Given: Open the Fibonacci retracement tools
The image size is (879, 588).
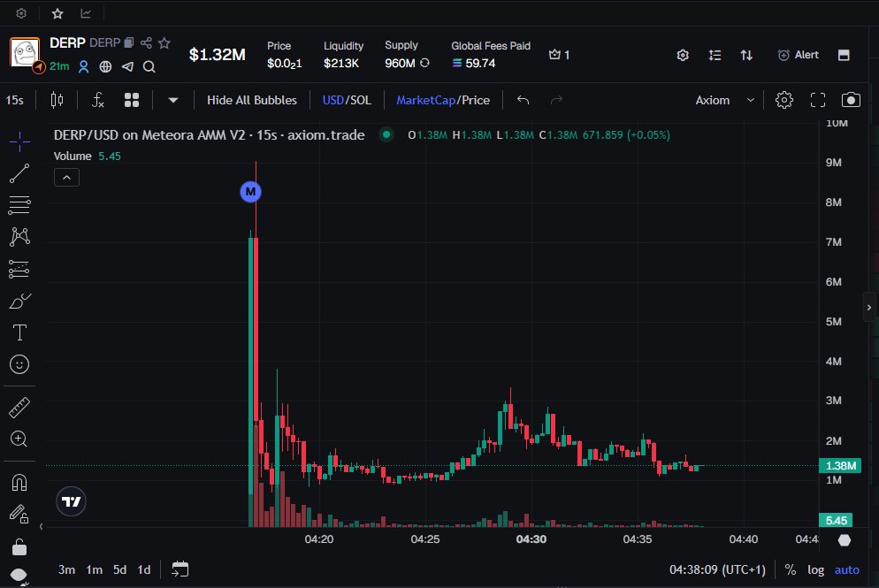Looking at the screenshot, I should [19, 205].
